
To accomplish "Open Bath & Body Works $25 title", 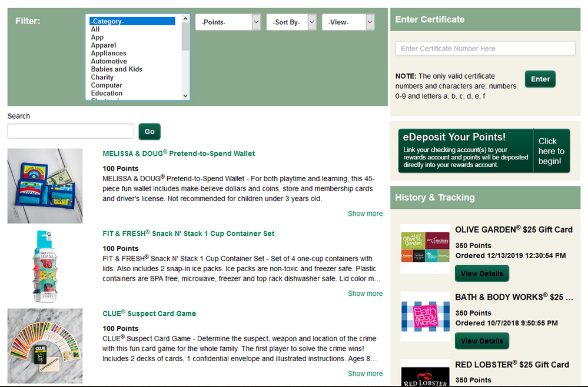I will pyautogui.click(x=514, y=297).
